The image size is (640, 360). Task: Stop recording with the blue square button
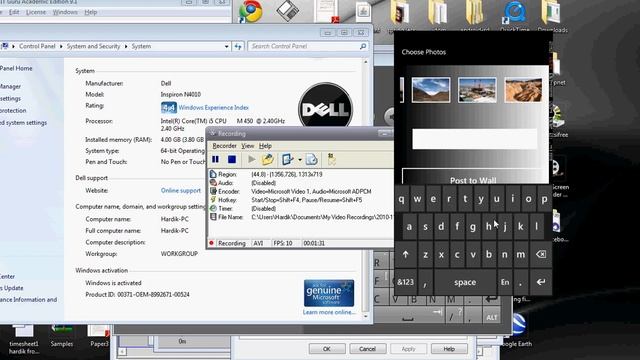click(x=232, y=159)
